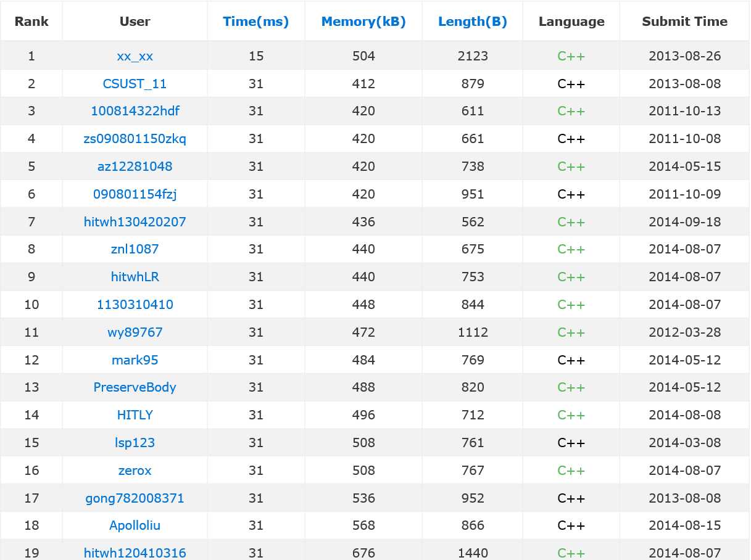
Task: View 100814322hdf's green C++ source code
Action: (571, 111)
